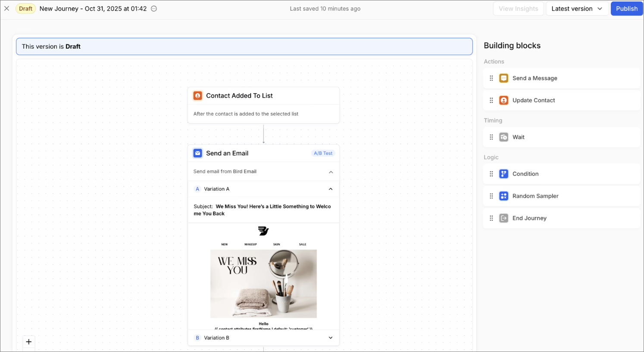Viewport: 644px width, 352px height.
Task: Click the A/B Test badge
Action: tap(323, 153)
